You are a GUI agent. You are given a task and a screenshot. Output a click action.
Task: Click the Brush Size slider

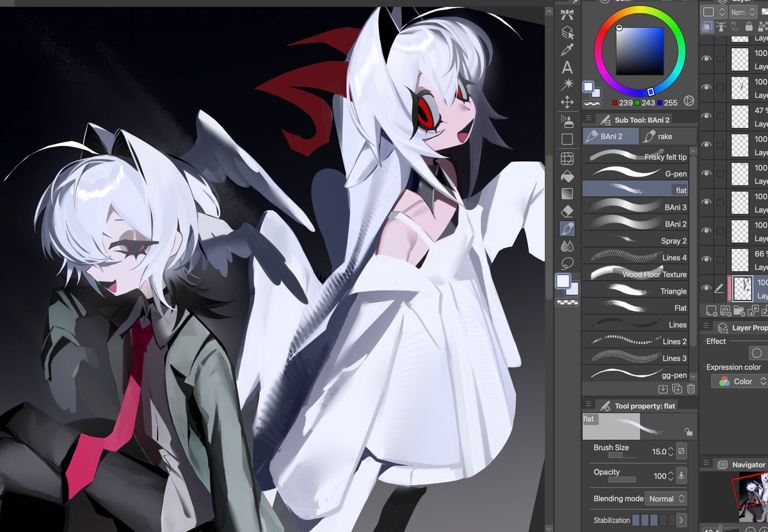click(621, 456)
